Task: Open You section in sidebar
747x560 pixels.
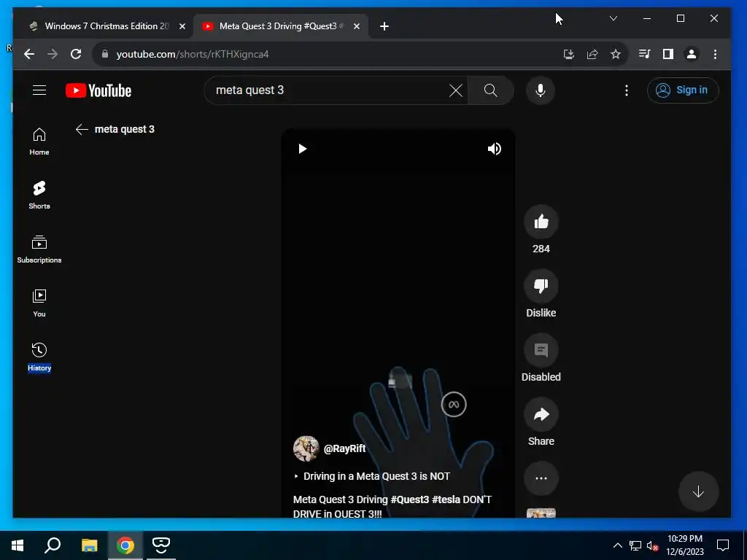Action: [39, 303]
